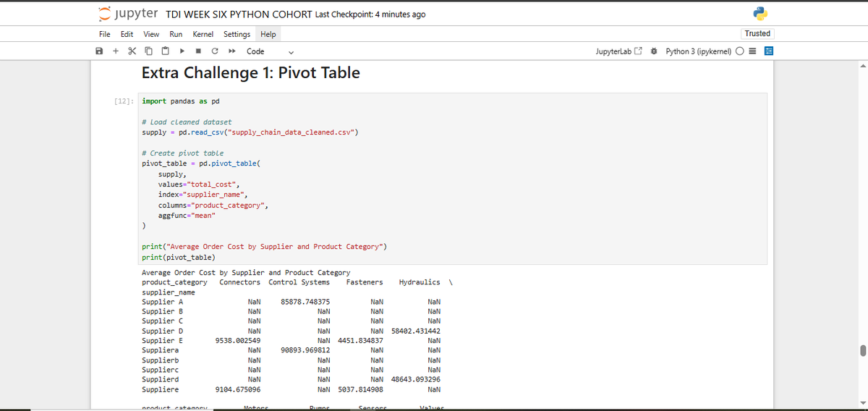The width and height of the screenshot is (868, 411).
Task: Click the Supplier A row label
Action: coord(162,302)
